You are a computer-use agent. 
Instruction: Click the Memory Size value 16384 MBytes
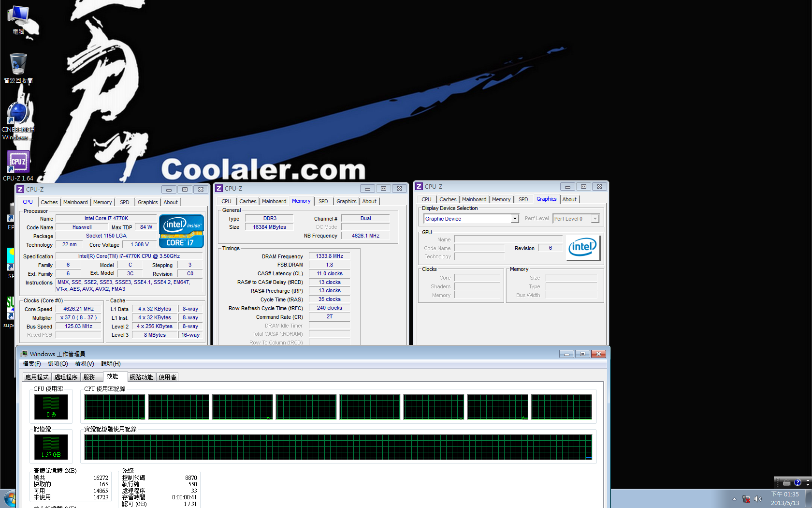(269, 227)
